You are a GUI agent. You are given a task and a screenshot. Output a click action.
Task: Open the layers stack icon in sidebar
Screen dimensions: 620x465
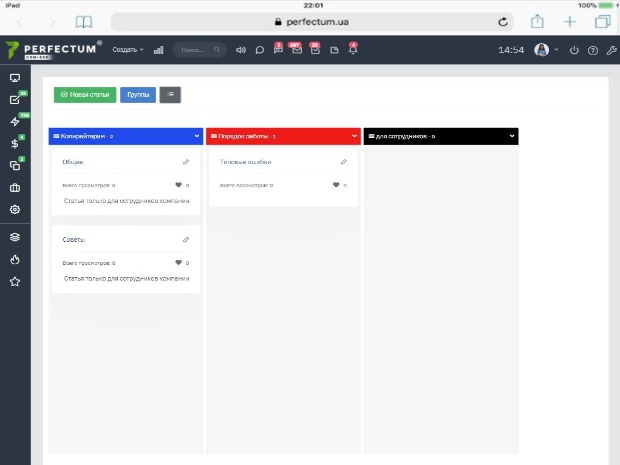point(15,237)
